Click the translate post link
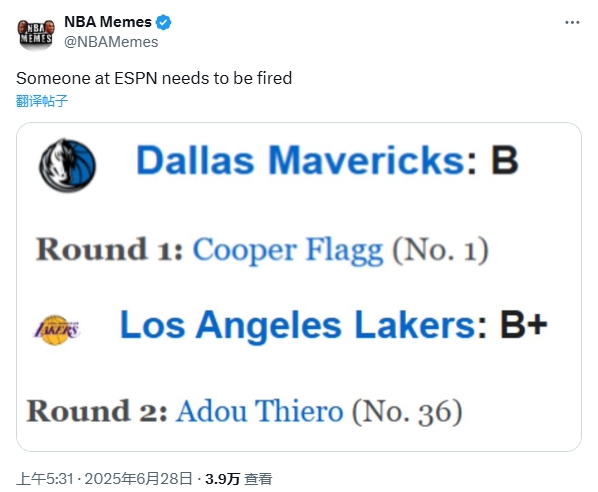 [x=42, y=101]
